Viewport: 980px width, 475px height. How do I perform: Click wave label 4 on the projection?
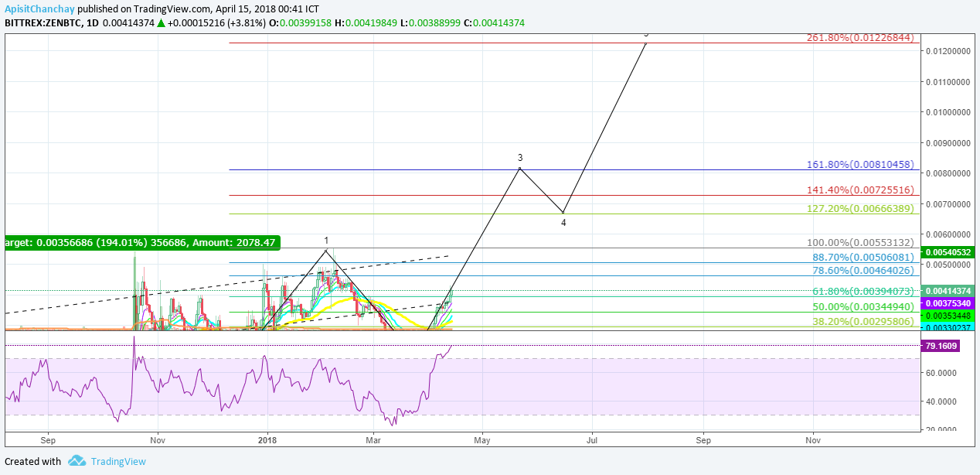pos(563,222)
